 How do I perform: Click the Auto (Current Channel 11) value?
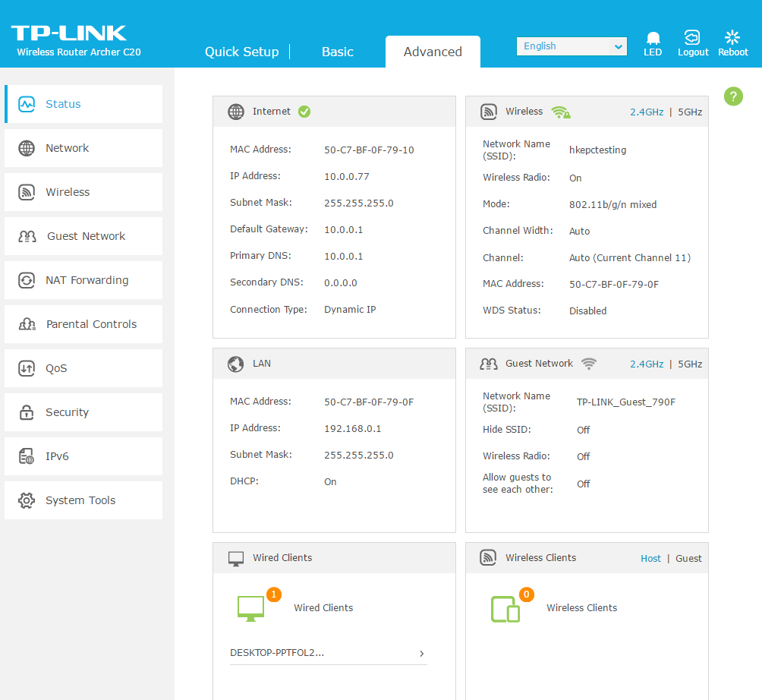point(630,258)
